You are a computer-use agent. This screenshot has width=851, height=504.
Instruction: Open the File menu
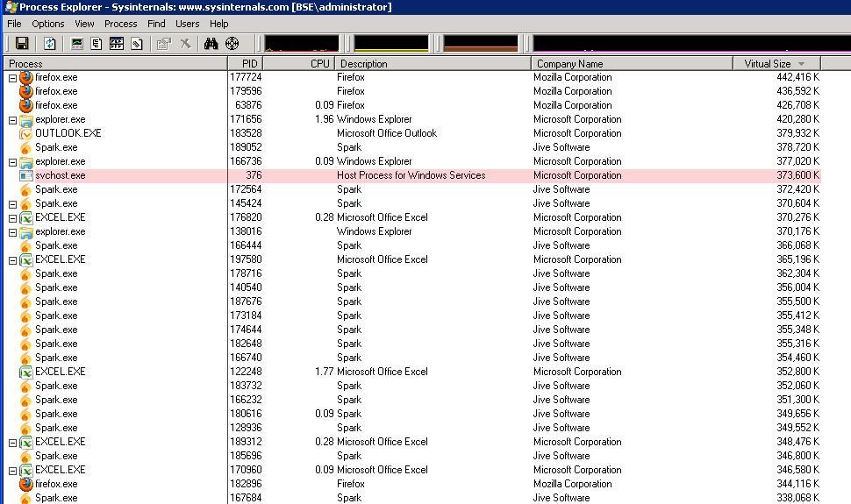click(14, 24)
